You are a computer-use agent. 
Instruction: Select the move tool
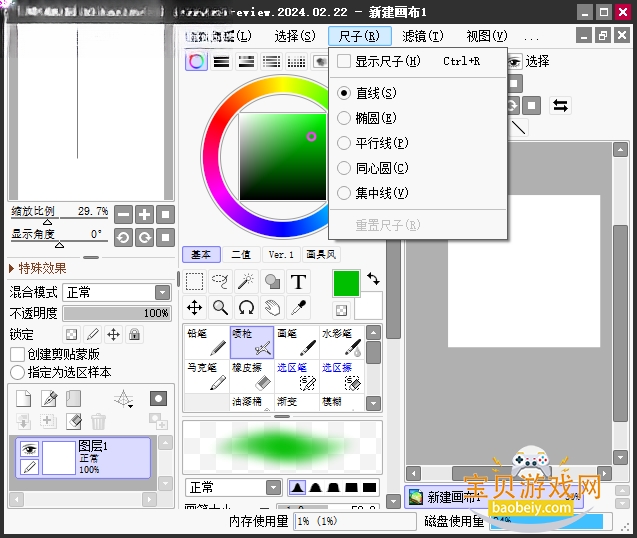(x=195, y=308)
